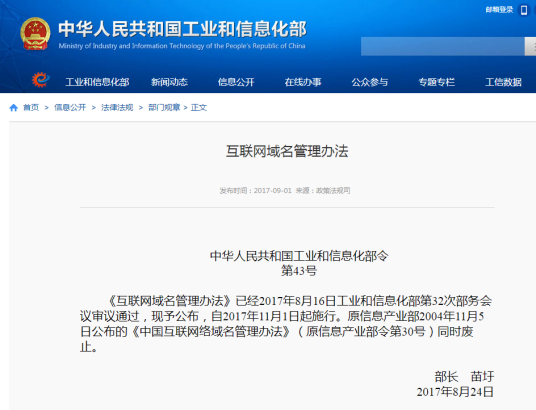This screenshot has width=536, height=410.
Task: Click 信息公开 breadcrumb link
Action: pyautogui.click(x=70, y=108)
